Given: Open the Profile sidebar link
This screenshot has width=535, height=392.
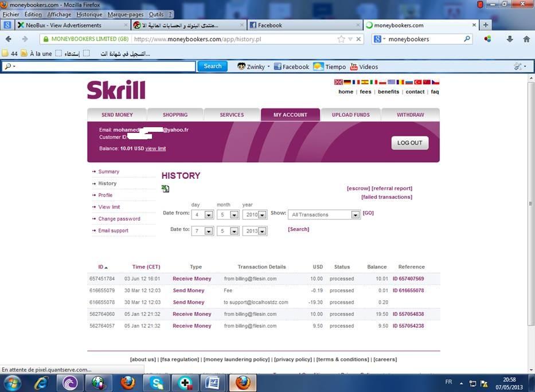Looking at the screenshot, I should 105,195.
